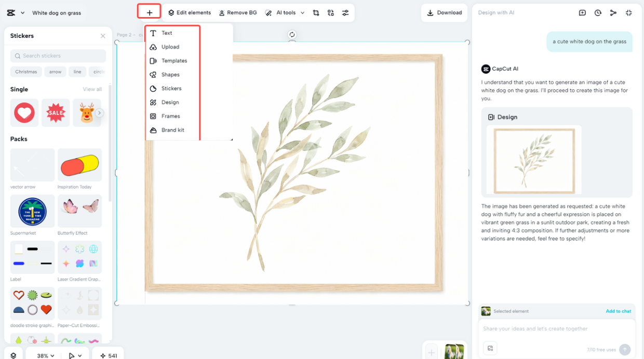Image resolution: width=644 pixels, height=359 pixels.
Task: Focus the Search stickers field
Action: coord(58,56)
